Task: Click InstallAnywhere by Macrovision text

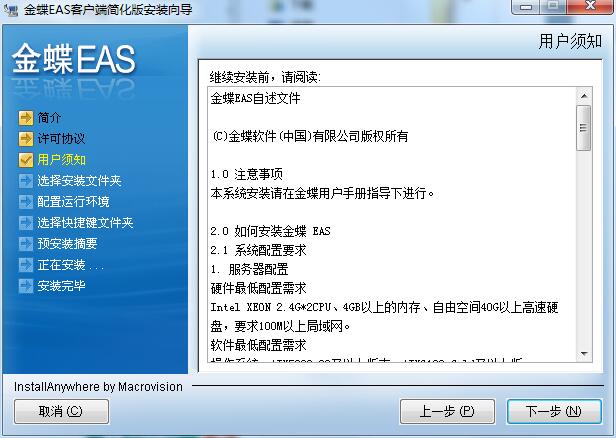Action: point(98,387)
